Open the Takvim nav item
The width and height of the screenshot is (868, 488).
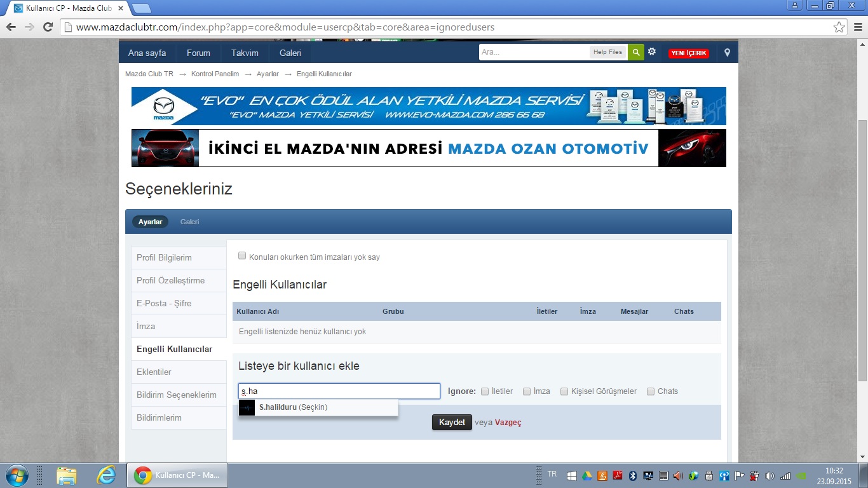pyautogui.click(x=245, y=53)
